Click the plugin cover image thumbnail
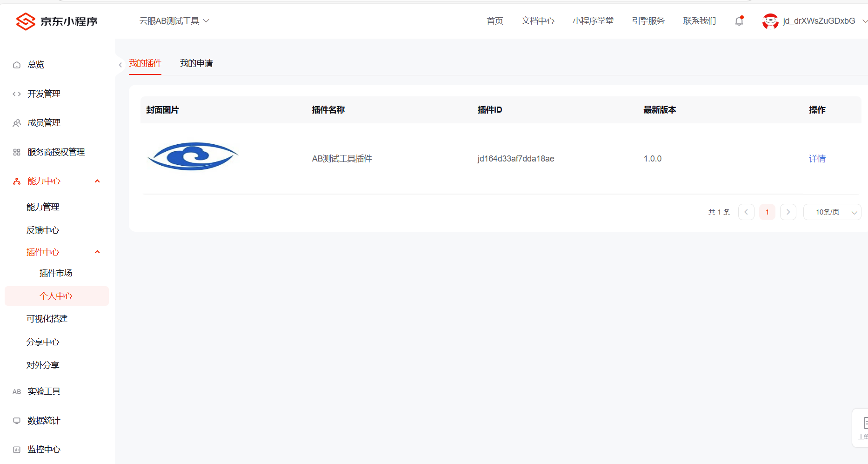Viewport: 868px width, 464px height. [x=193, y=156]
